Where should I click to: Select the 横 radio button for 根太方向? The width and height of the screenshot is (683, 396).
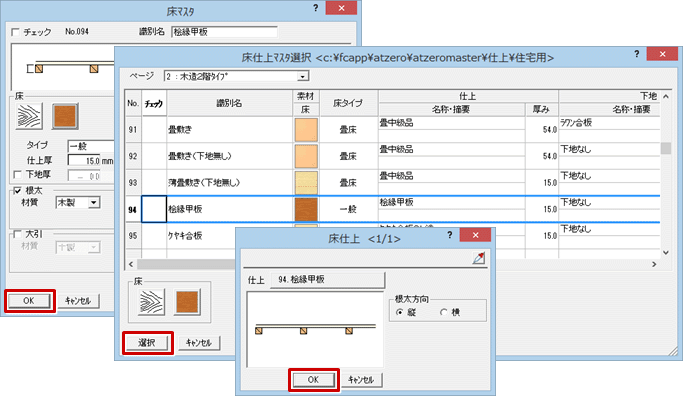(x=444, y=312)
